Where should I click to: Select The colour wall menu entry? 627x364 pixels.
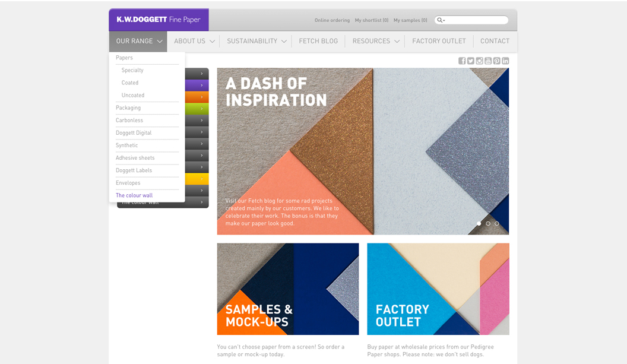coord(134,196)
